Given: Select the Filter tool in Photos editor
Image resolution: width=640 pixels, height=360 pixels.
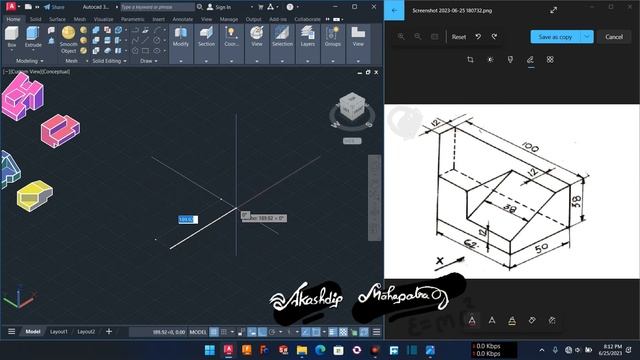Looking at the screenshot, I should coord(510,60).
